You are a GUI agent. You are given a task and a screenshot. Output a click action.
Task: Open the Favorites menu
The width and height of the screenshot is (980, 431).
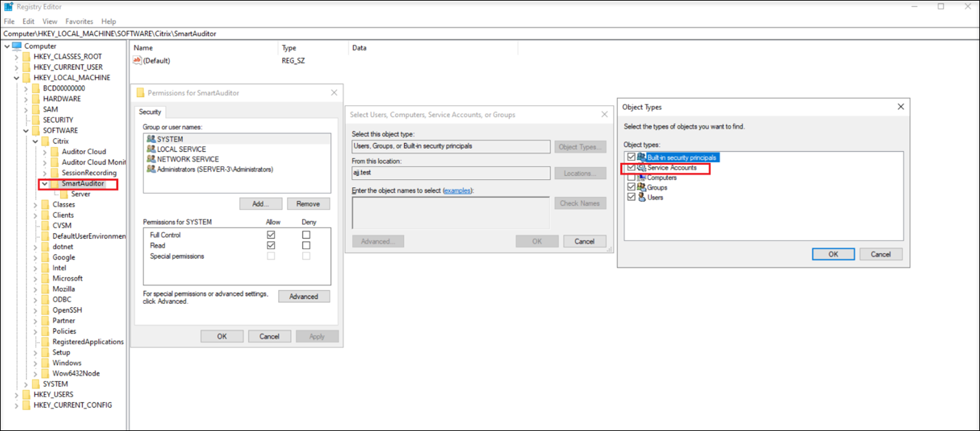79,21
